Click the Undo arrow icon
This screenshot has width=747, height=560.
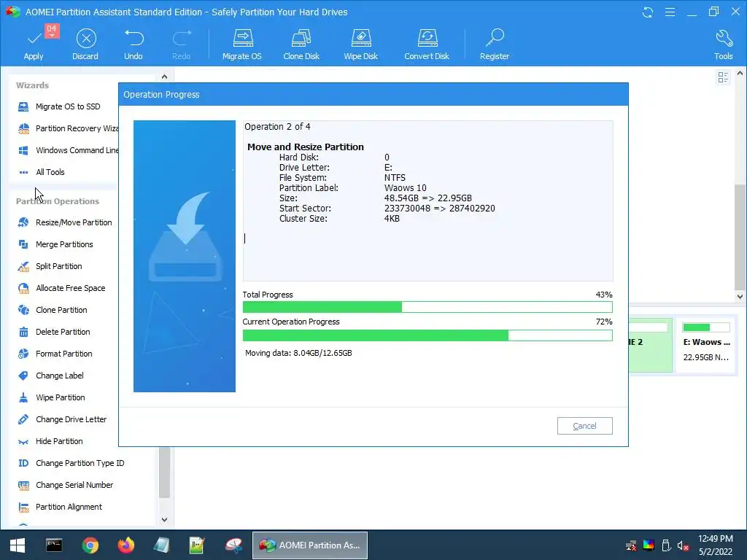(x=133, y=38)
